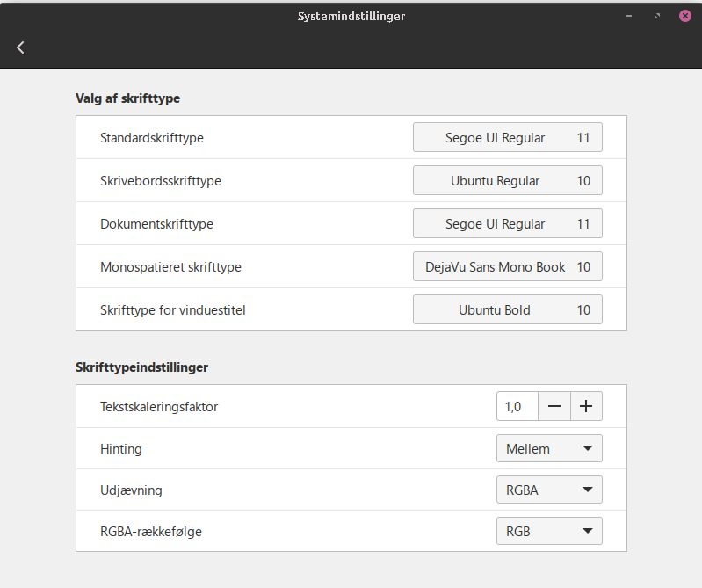The height and width of the screenshot is (588, 702).
Task: Change the Dokumentskrifttype font
Action: [507, 224]
